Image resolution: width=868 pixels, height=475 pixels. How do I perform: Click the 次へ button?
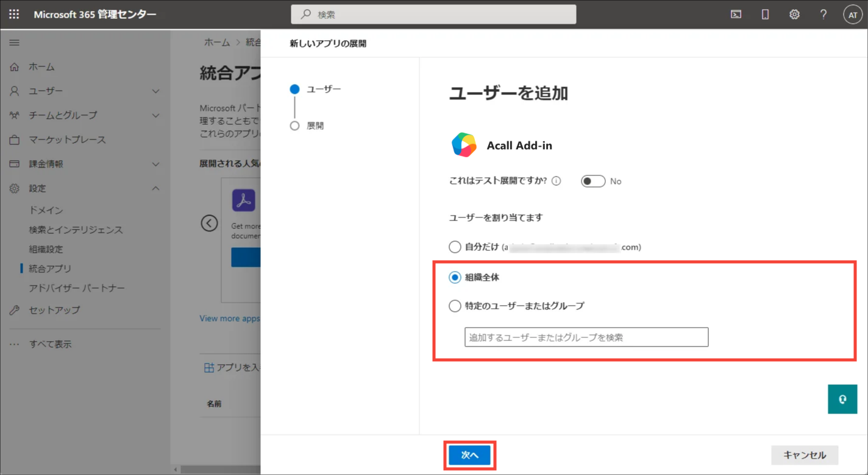pyautogui.click(x=469, y=455)
